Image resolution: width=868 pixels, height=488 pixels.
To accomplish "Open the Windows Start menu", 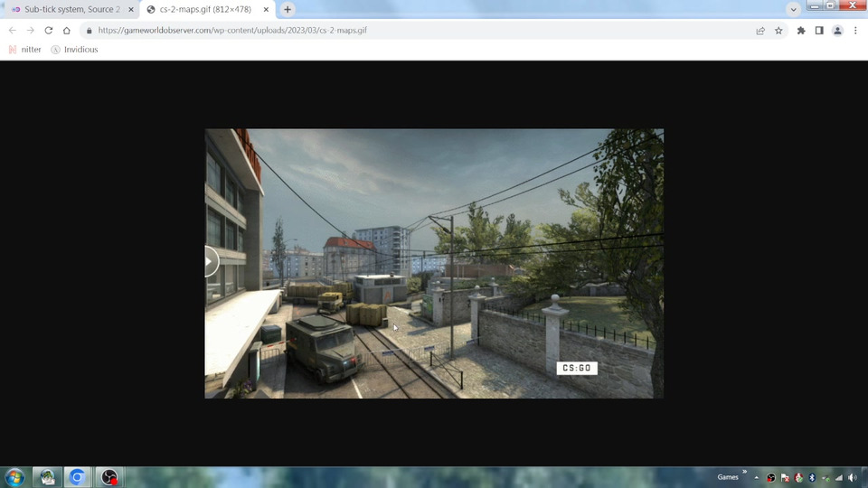I will 15,477.
